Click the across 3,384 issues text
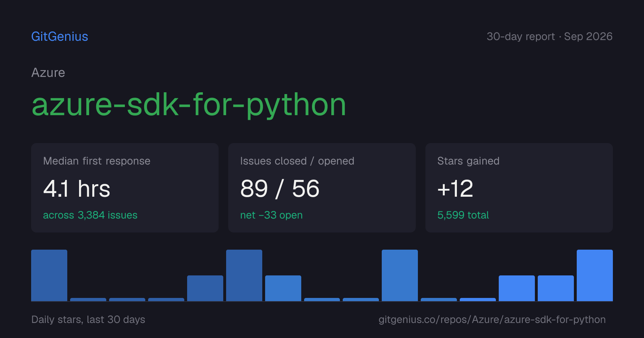The image size is (644, 338). click(x=90, y=215)
